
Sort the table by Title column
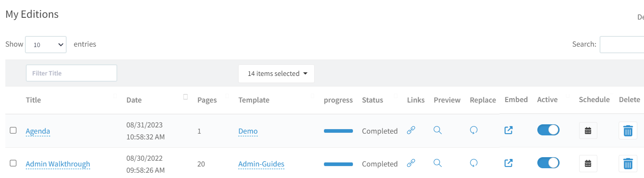[x=33, y=100]
